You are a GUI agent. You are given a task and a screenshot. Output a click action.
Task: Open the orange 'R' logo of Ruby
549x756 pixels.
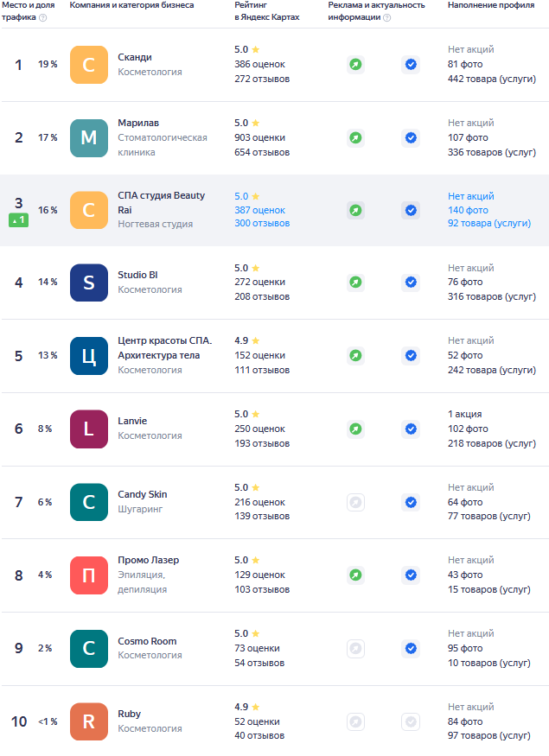click(x=89, y=721)
